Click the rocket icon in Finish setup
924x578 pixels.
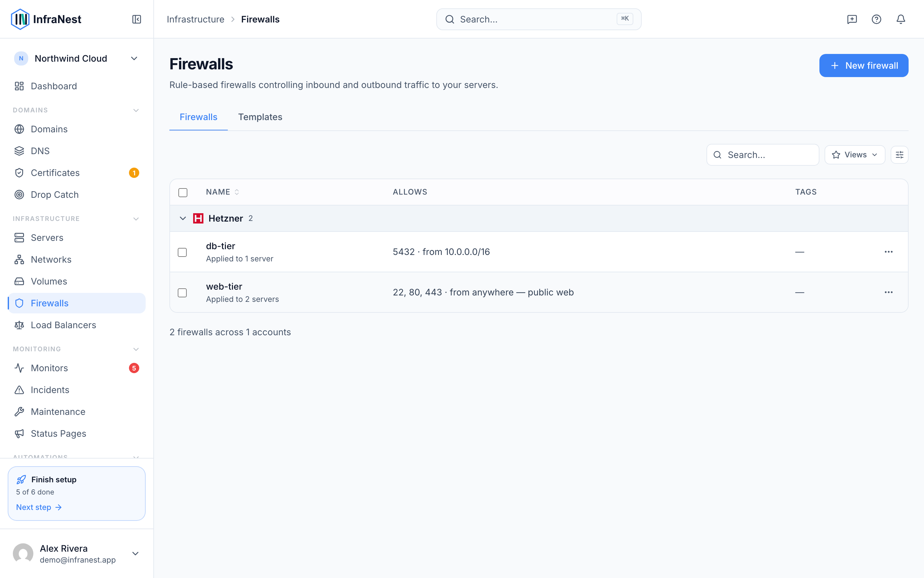coord(21,479)
